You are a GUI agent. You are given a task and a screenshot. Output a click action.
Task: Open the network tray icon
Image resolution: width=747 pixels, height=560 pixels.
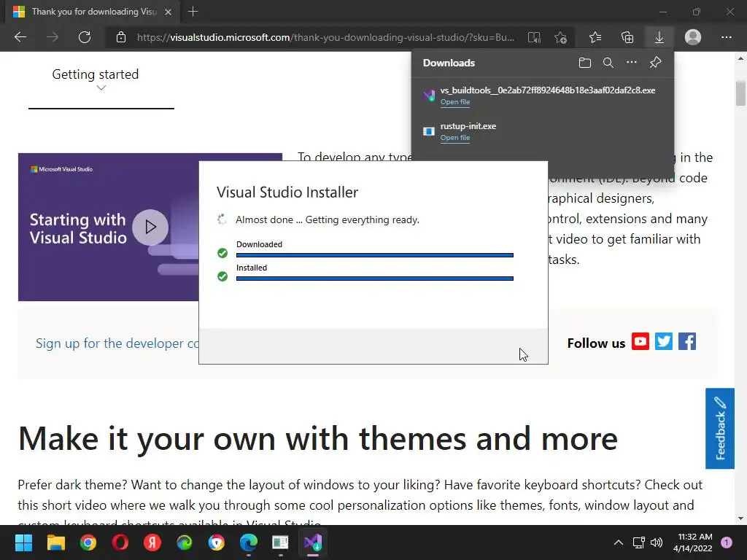tap(638, 542)
